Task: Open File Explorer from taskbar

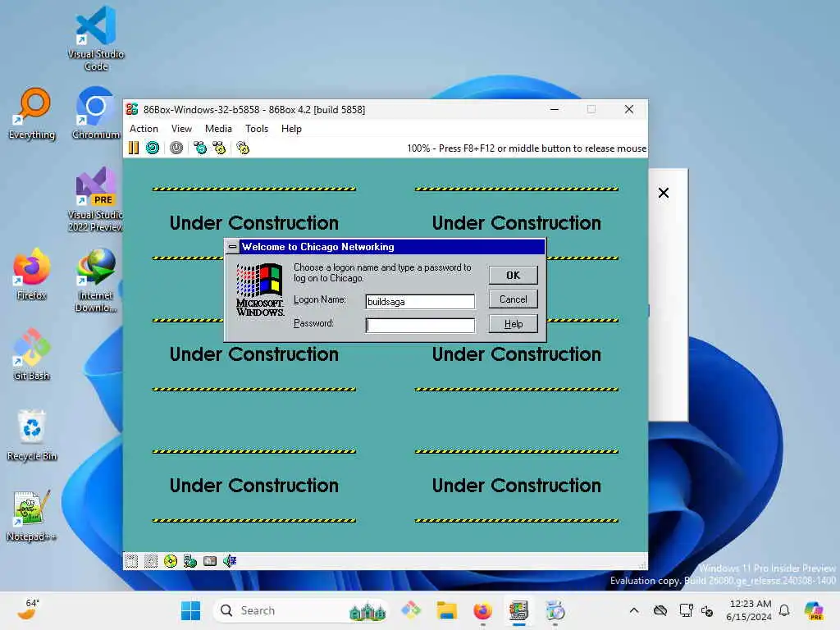Action: (x=447, y=610)
